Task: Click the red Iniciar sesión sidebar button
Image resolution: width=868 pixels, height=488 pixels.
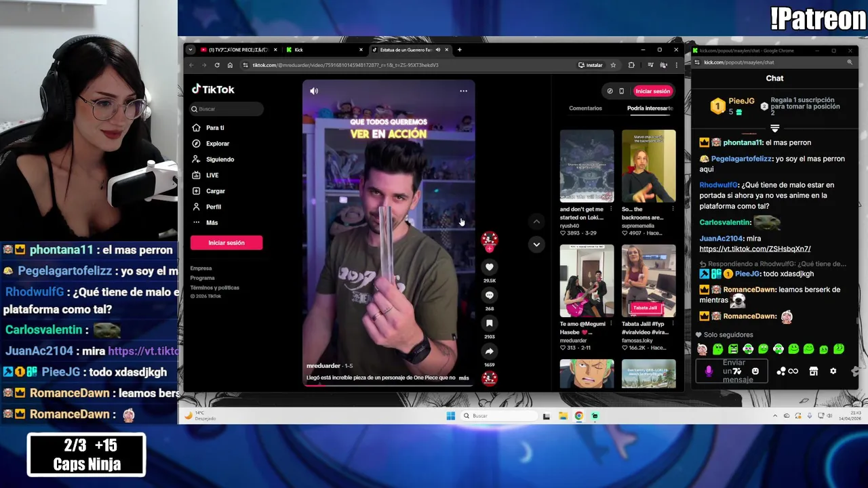Action: click(226, 243)
